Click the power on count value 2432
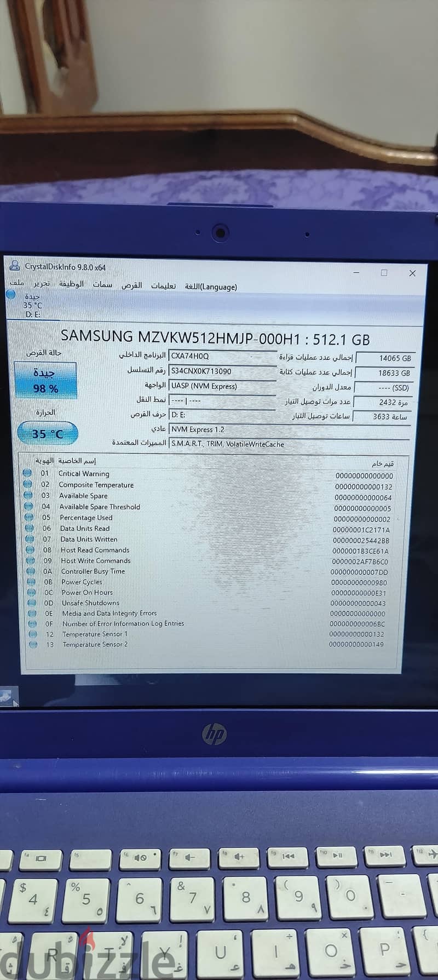 pos(383,402)
